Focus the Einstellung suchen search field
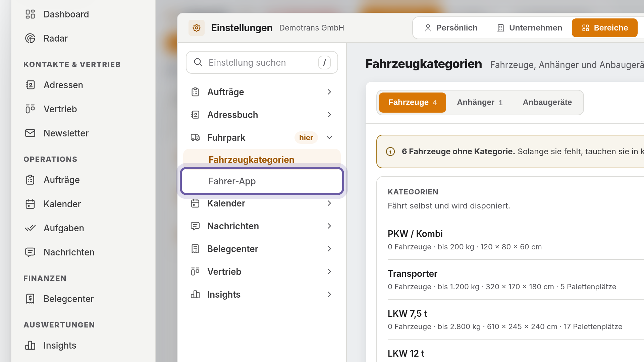The width and height of the screenshot is (644, 362). tap(262, 62)
